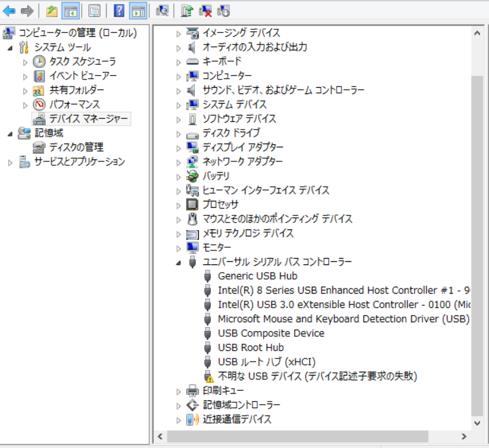Click the performance icon beside パフォーマンス
This screenshot has height=448, width=489.
pos(39,104)
